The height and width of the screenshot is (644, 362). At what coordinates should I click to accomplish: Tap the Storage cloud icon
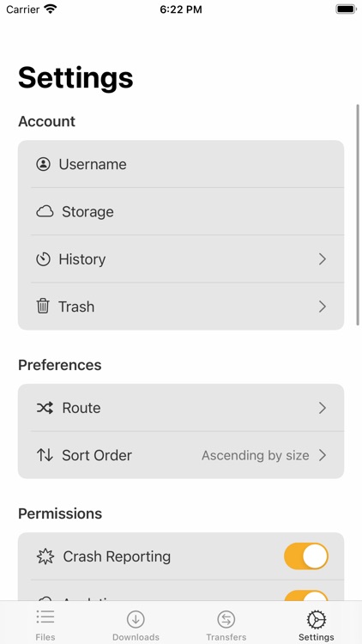(45, 212)
